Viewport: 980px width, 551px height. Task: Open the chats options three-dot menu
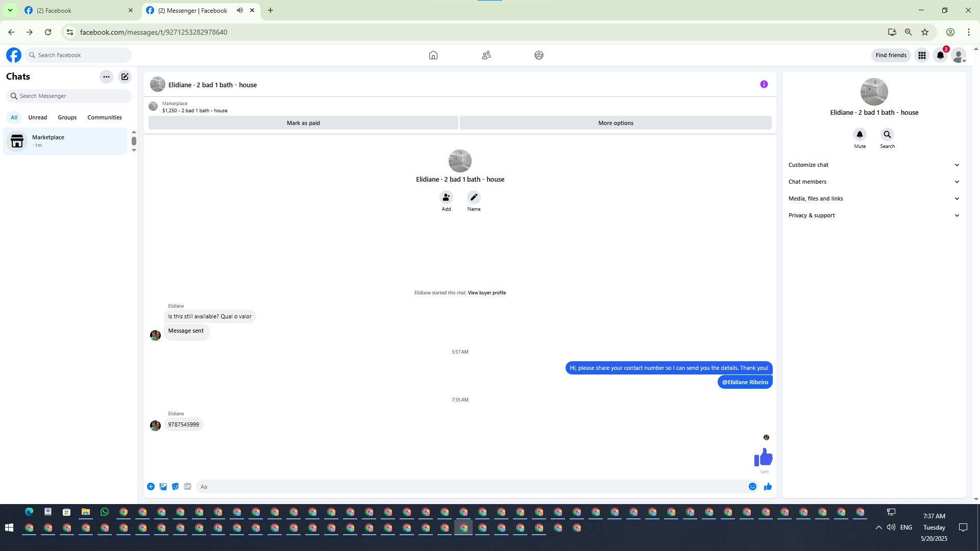tap(106, 77)
